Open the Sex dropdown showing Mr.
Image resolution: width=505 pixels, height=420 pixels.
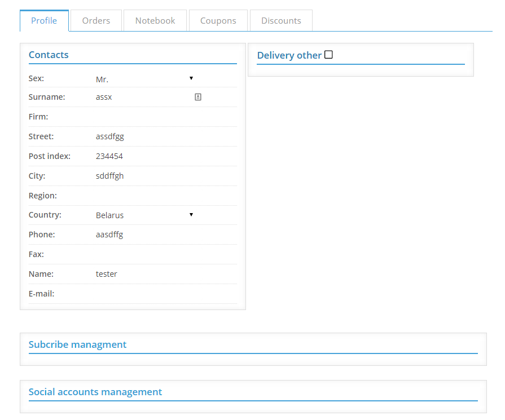coord(145,79)
